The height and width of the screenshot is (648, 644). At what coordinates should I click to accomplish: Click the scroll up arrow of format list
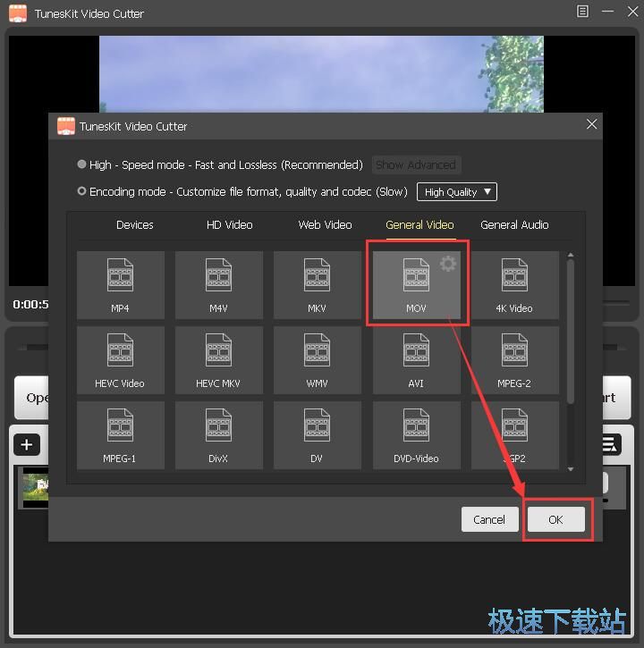pyautogui.click(x=571, y=255)
